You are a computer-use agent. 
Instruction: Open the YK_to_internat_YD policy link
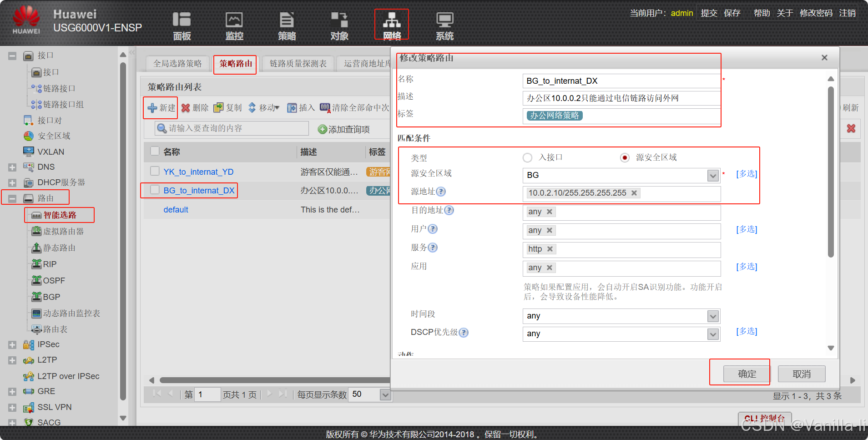pos(198,172)
